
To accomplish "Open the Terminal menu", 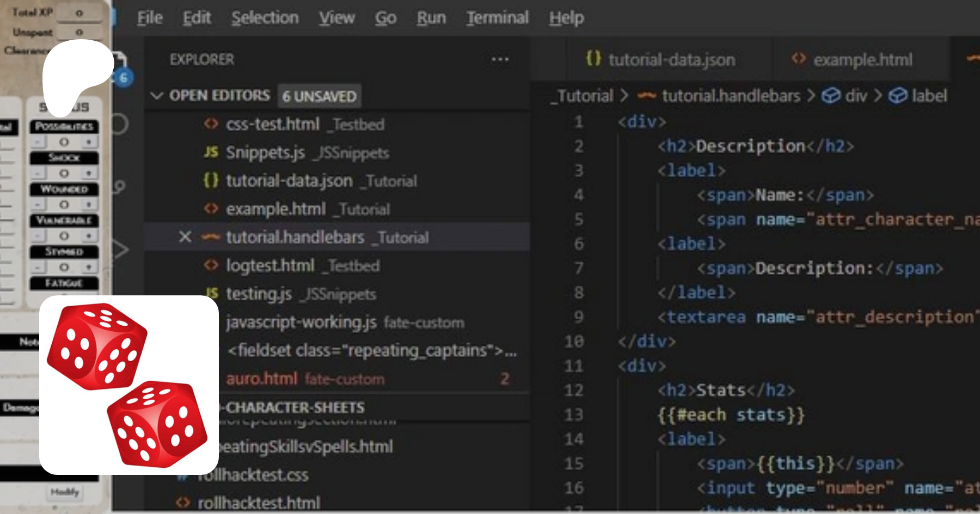I will click(497, 18).
